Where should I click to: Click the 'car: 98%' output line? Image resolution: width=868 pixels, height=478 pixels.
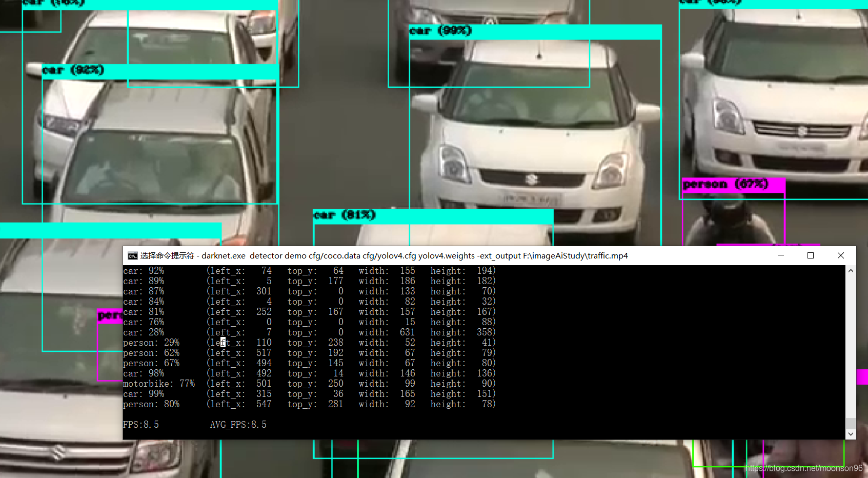pyautogui.click(x=310, y=373)
